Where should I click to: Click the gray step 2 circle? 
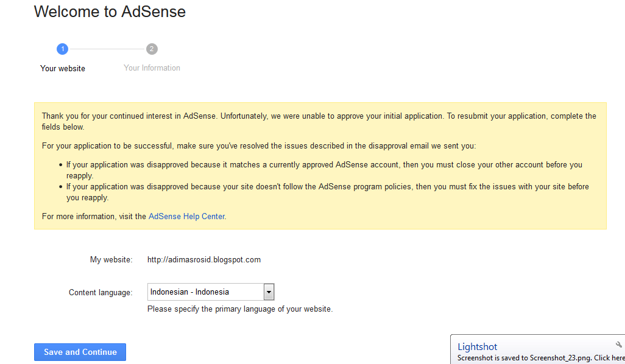click(x=152, y=49)
